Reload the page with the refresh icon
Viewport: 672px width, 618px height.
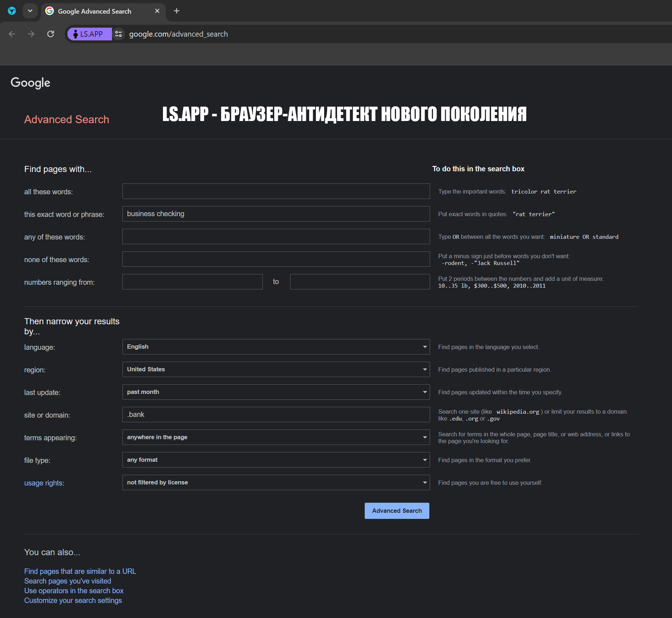coord(51,34)
